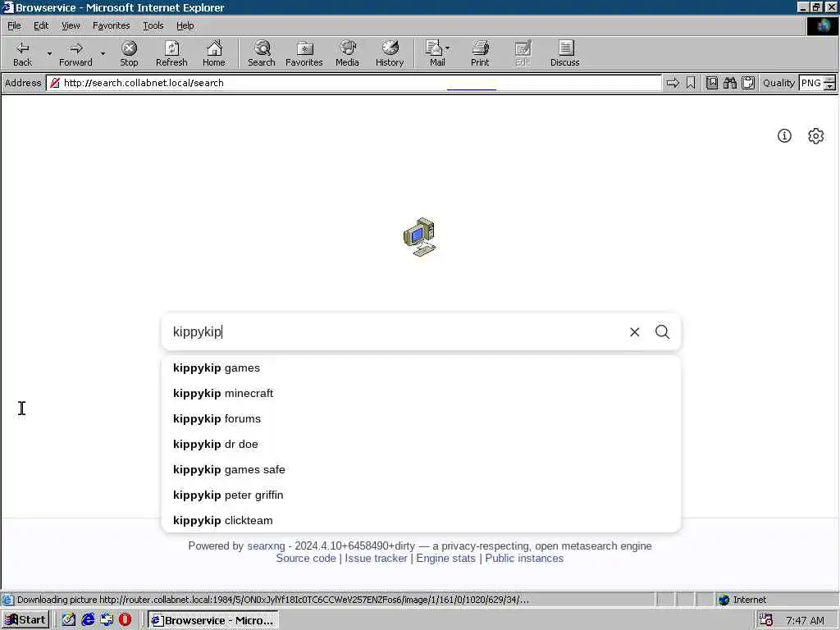Screen dimensions: 840x630
Task: Click the bookmarks book icon
Action: click(711, 83)
